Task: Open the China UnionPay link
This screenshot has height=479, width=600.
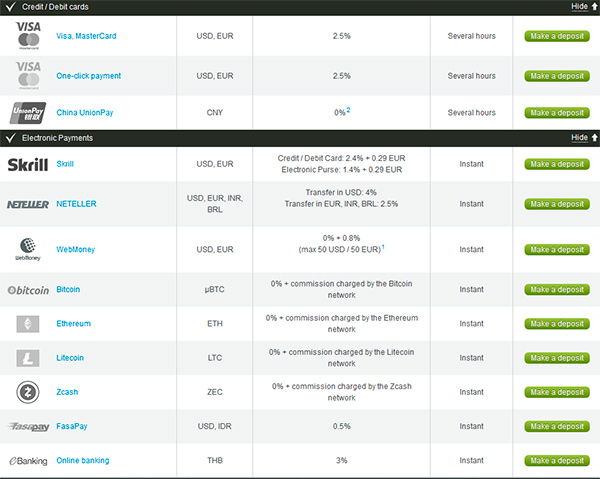Action: click(x=85, y=112)
